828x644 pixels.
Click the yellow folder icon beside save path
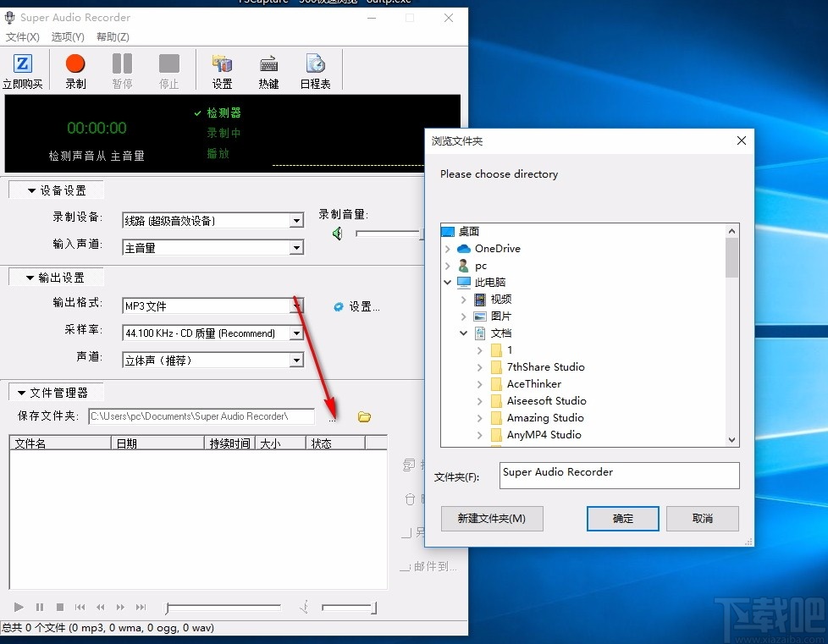point(364,416)
